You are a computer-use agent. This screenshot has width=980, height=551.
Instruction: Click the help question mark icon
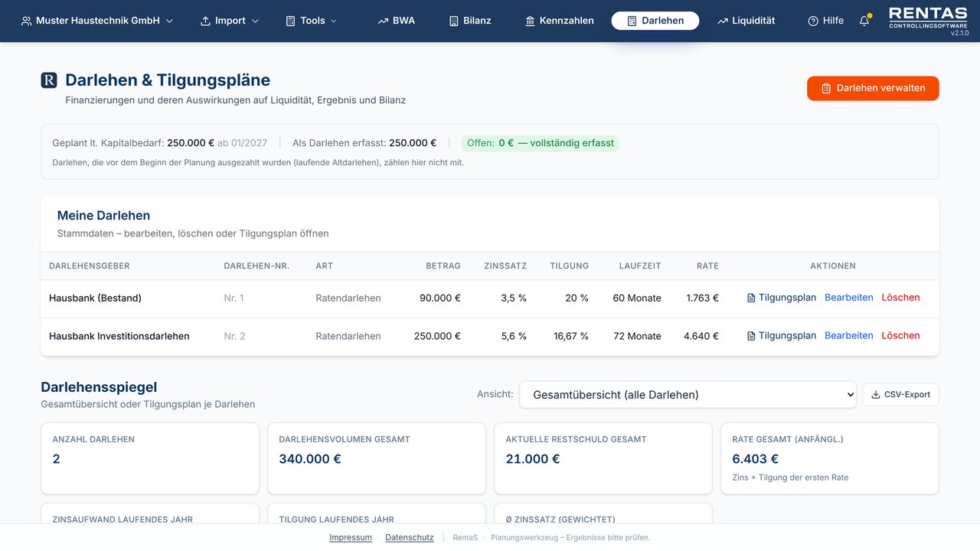tap(813, 21)
